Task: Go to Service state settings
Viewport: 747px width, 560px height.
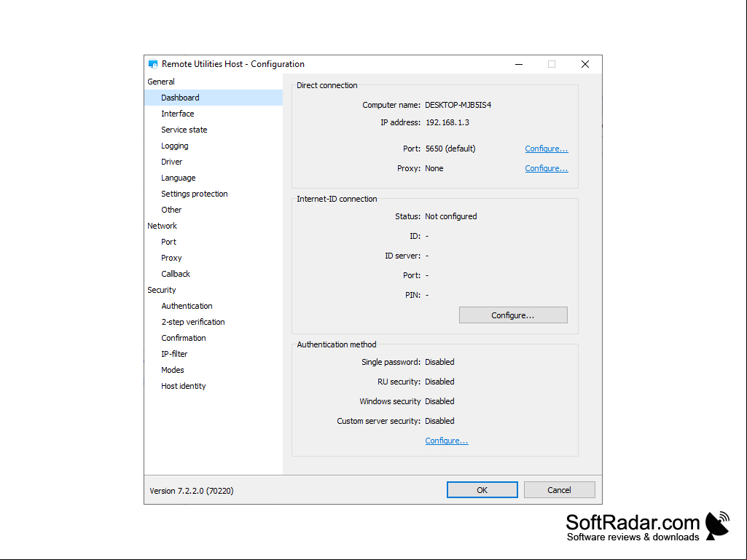Action: click(184, 130)
